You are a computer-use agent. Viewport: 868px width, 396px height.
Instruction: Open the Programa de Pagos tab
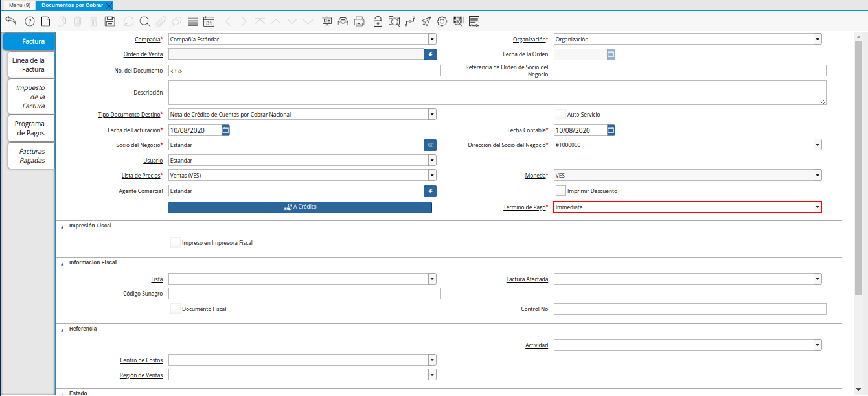point(30,128)
